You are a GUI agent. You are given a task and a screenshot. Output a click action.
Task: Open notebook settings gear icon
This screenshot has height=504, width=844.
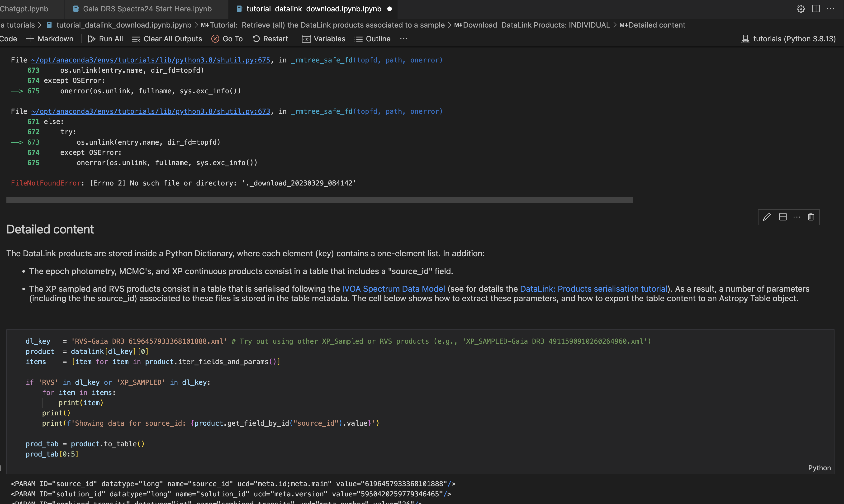[x=801, y=9]
